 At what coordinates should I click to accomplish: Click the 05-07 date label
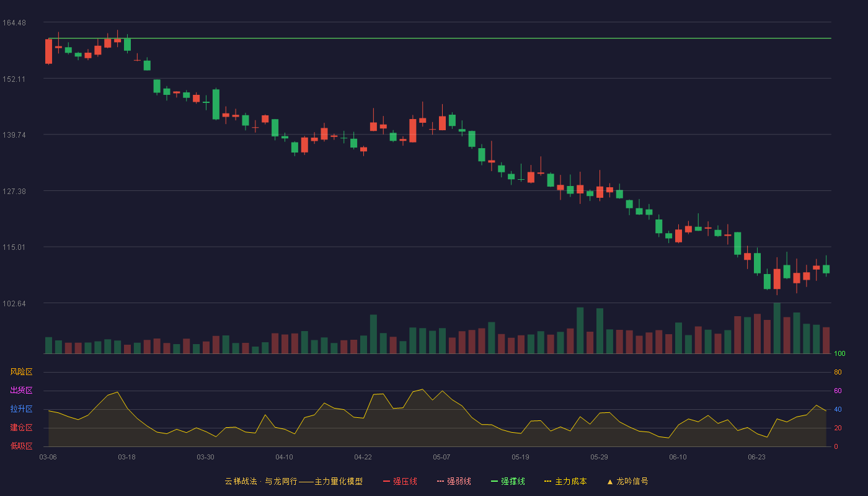[441, 457]
